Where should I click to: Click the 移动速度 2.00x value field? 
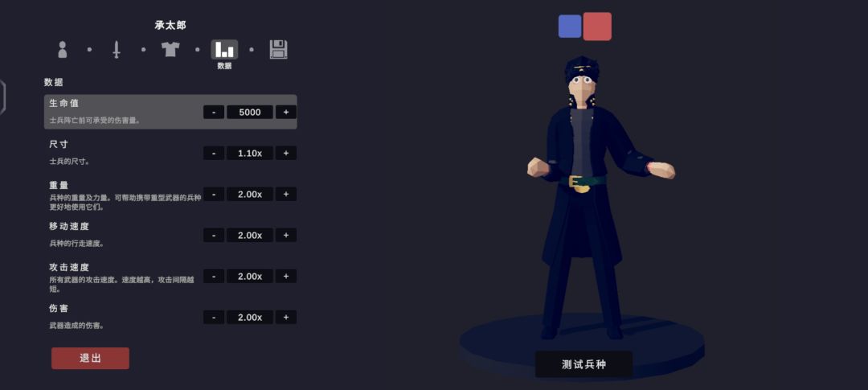[250, 235]
